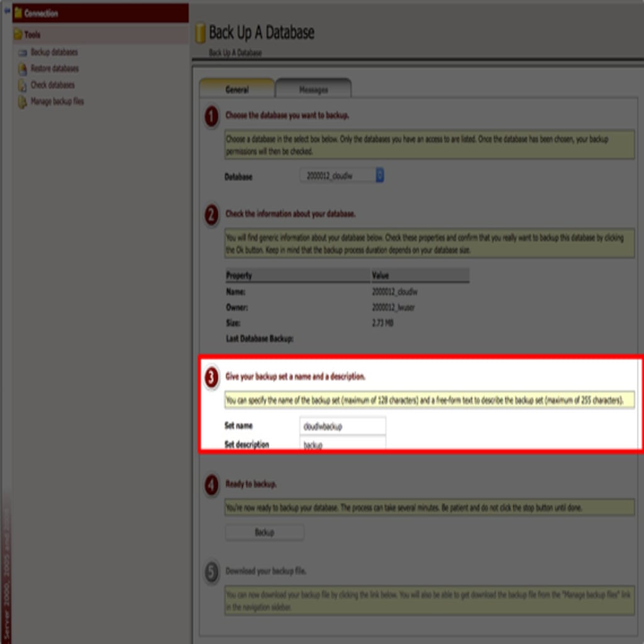The width and height of the screenshot is (644, 644).
Task: Select the Tools section header
Action: click(x=100, y=35)
